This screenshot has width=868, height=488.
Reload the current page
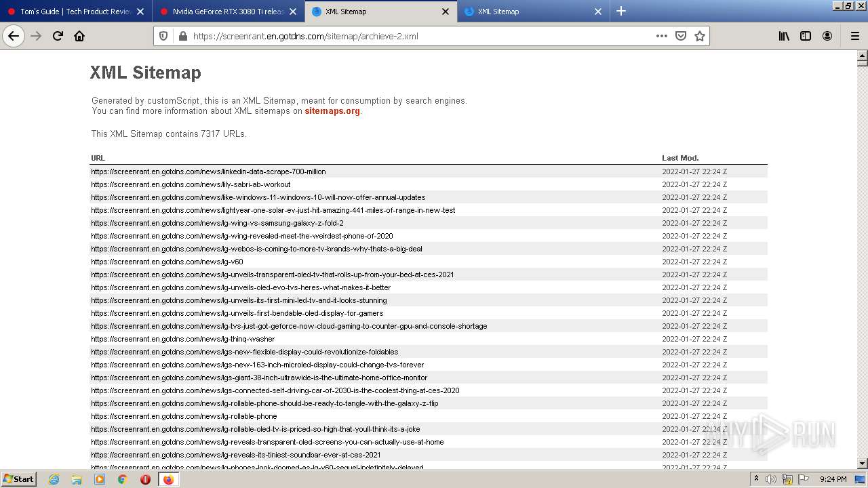(x=58, y=36)
